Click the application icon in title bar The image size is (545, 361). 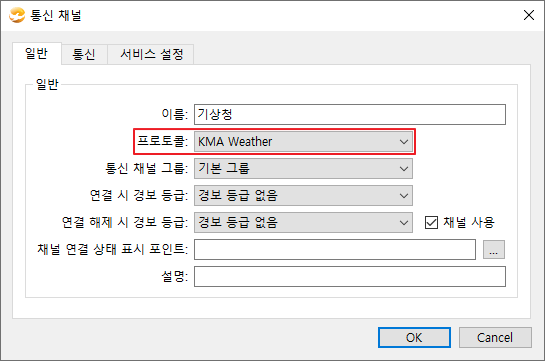tap(17, 15)
